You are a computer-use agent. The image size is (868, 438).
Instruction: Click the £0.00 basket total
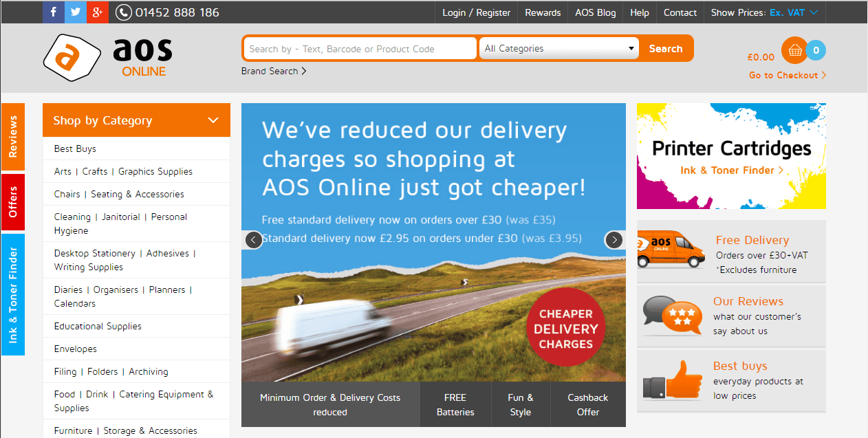click(761, 57)
